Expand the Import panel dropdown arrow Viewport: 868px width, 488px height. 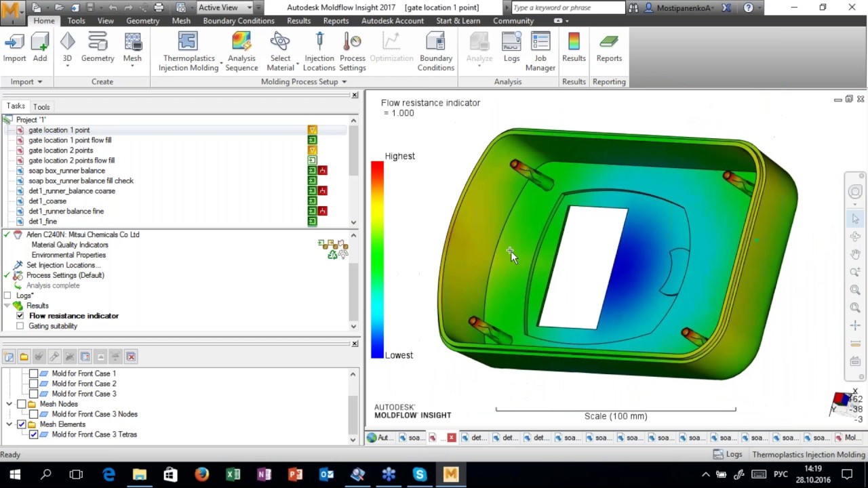point(39,82)
